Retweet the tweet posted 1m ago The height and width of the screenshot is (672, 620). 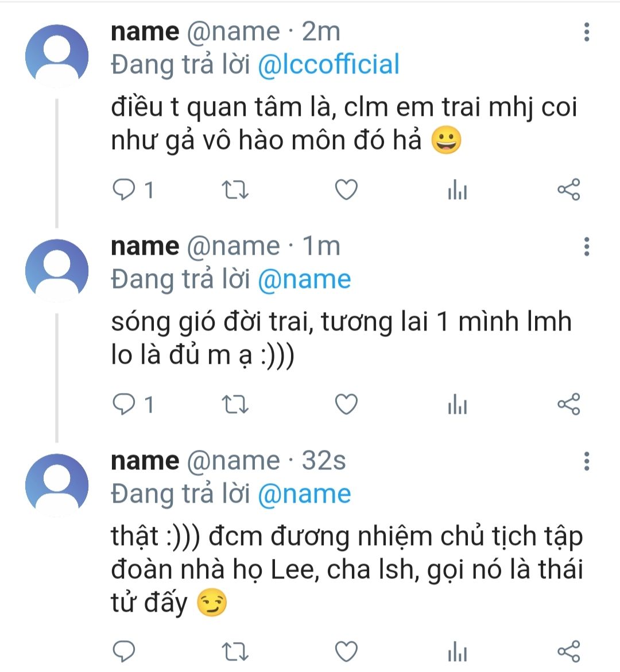[x=235, y=405]
